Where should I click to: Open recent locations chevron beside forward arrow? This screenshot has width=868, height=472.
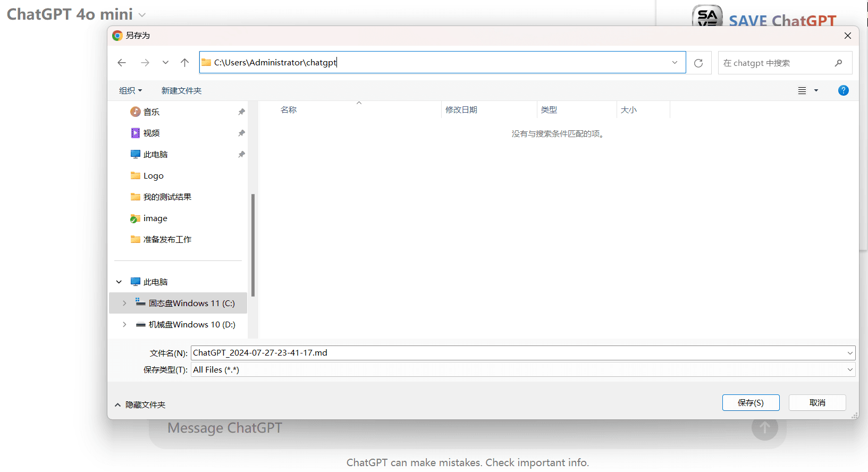(165, 63)
